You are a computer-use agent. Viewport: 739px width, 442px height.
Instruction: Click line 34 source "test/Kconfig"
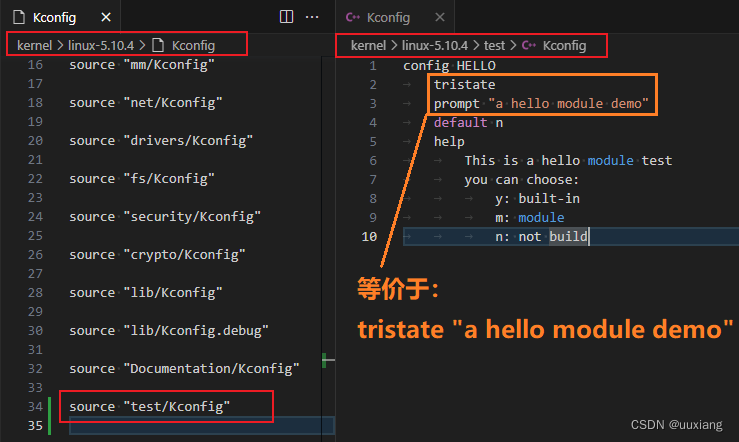tap(149, 407)
